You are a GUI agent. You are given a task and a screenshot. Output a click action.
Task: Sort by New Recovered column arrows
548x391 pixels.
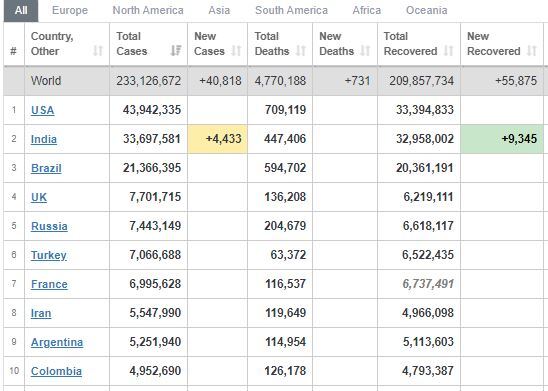coord(532,51)
